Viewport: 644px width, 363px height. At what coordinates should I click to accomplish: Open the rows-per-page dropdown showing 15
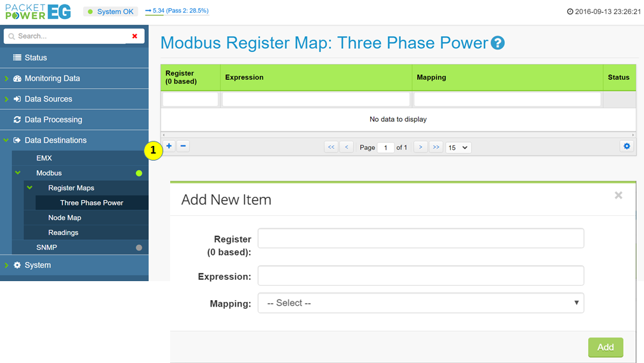pos(458,147)
